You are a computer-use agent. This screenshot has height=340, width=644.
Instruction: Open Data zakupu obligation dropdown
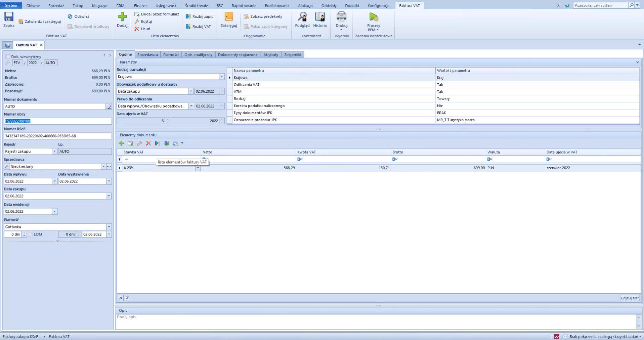click(191, 91)
